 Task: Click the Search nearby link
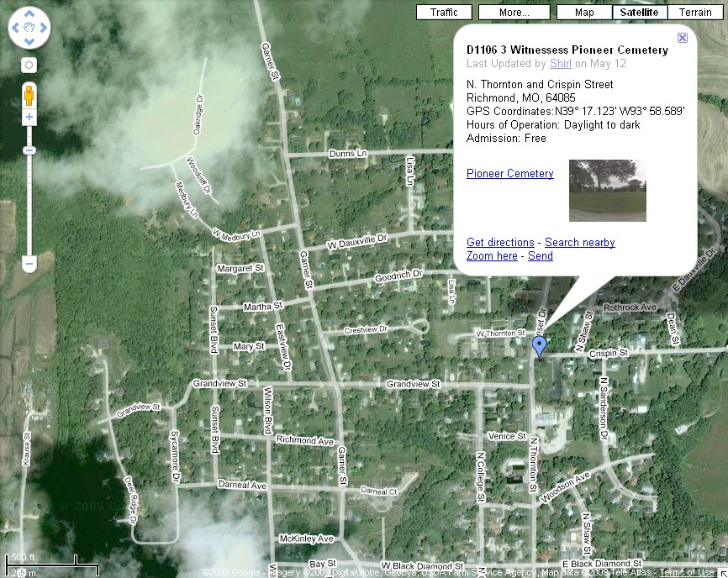pos(579,243)
